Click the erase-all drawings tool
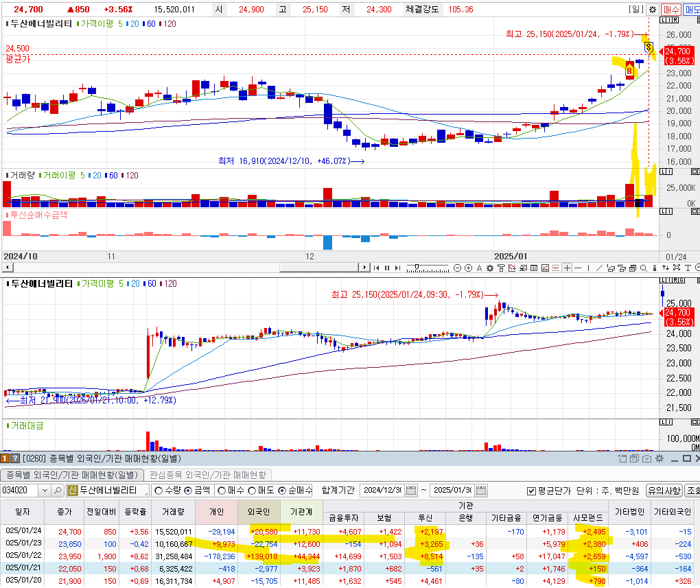This screenshot has height=588, width=700. (x=622, y=268)
